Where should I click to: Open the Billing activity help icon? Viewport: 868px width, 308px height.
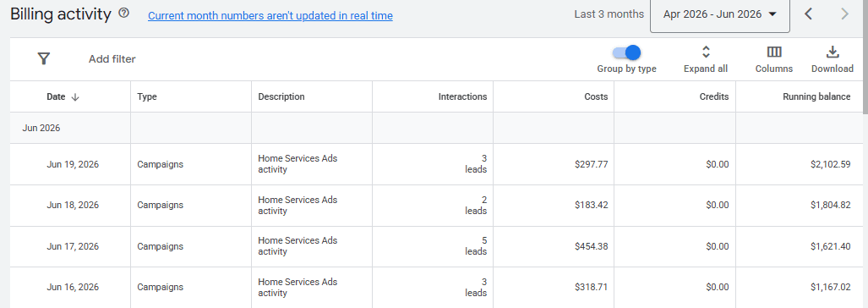(124, 14)
